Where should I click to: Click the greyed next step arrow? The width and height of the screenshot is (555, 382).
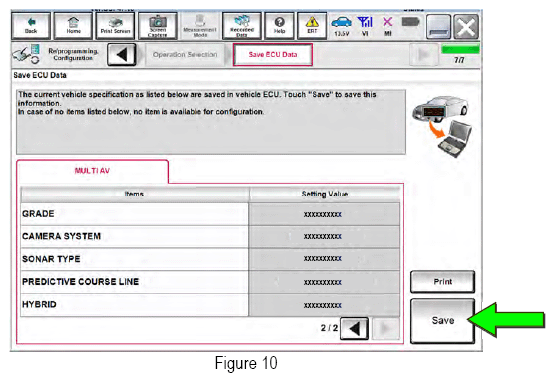[423, 55]
